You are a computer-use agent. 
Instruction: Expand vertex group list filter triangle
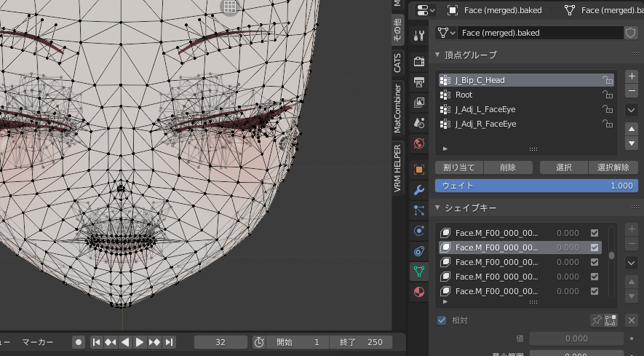pos(445,149)
